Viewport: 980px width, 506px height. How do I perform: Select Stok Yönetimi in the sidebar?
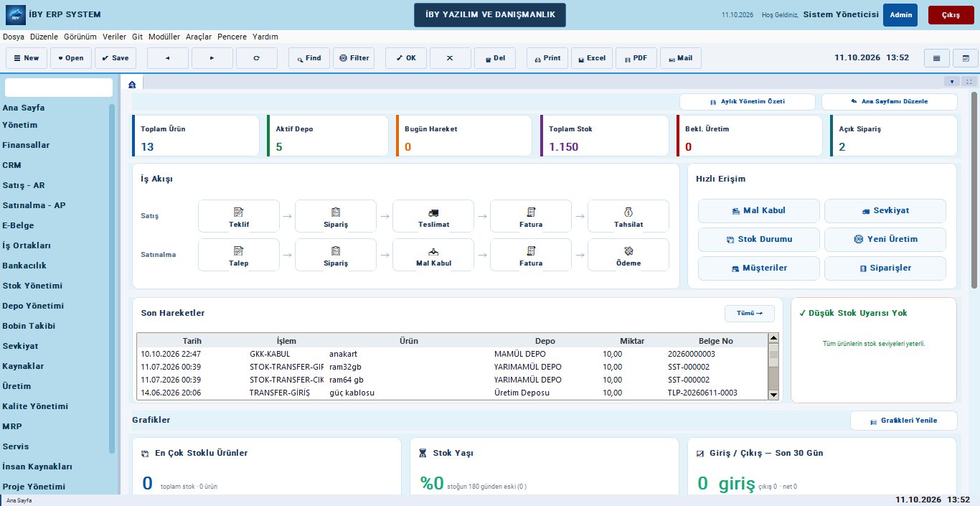click(x=32, y=286)
